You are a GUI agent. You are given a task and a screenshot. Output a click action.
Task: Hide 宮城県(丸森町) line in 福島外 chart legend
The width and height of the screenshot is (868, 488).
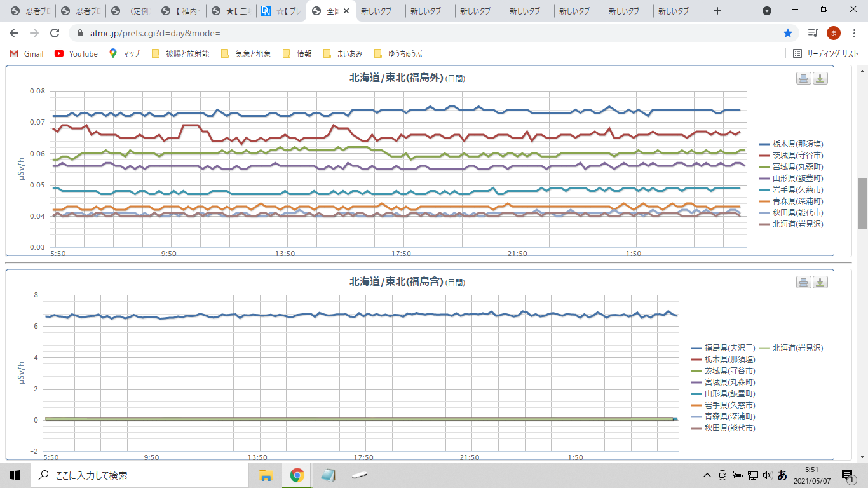tap(790, 167)
